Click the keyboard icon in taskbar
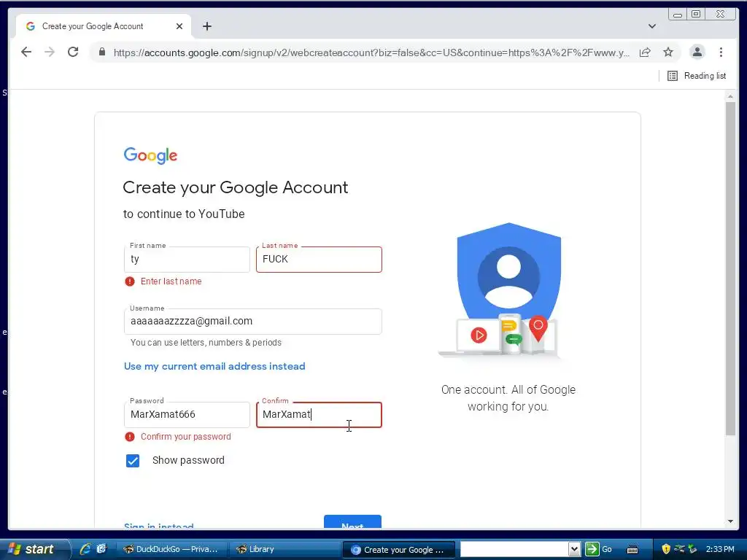Screen dimensions: 747x560 (x=632, y=550)
